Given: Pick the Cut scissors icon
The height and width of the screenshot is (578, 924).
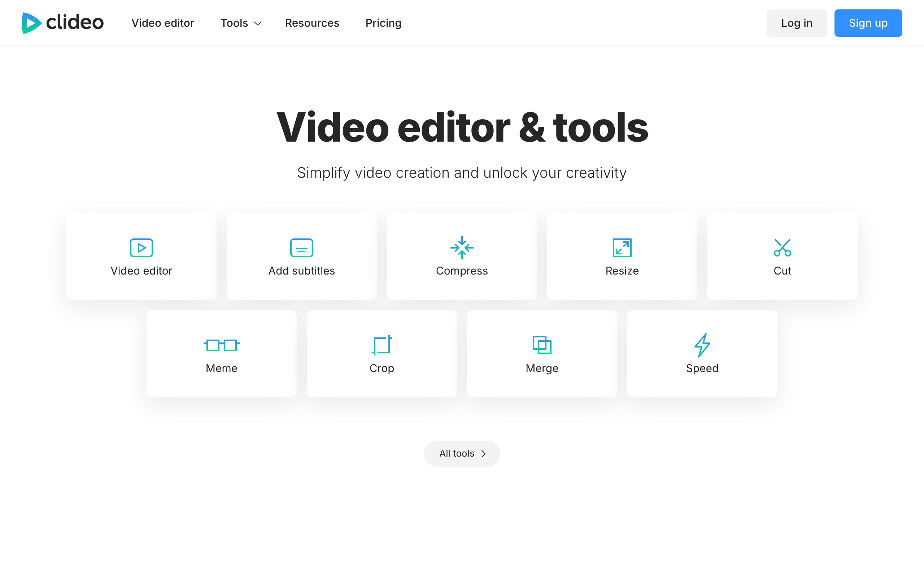Looking at the screenshot, I should tap(783, 248).
